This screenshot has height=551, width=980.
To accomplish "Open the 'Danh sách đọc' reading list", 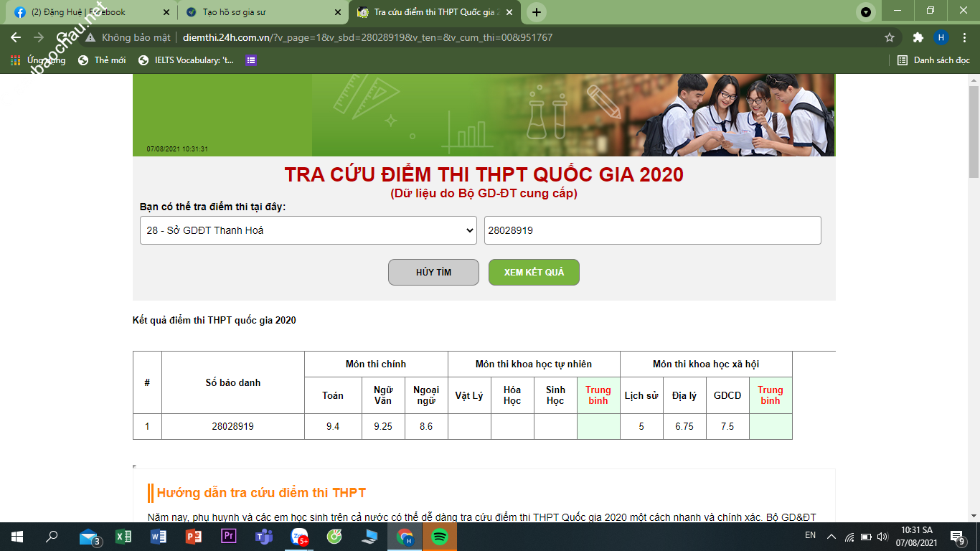I will [933, 60].
